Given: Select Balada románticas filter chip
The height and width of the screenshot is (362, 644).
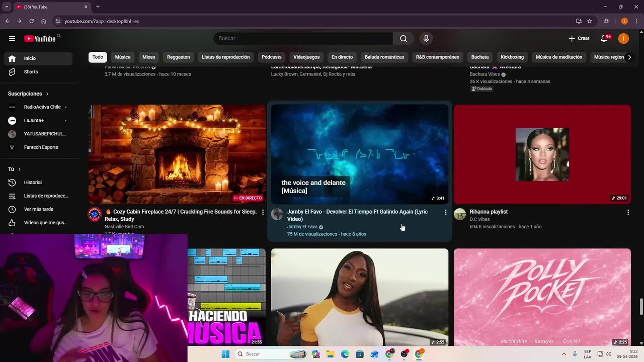Looking at the screenshot, I should point(384,57).
